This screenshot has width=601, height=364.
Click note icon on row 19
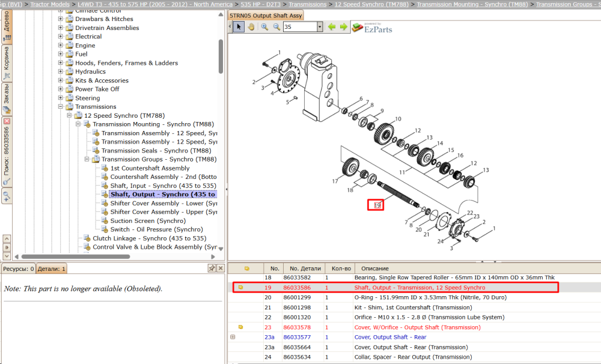tap(241, 287)
